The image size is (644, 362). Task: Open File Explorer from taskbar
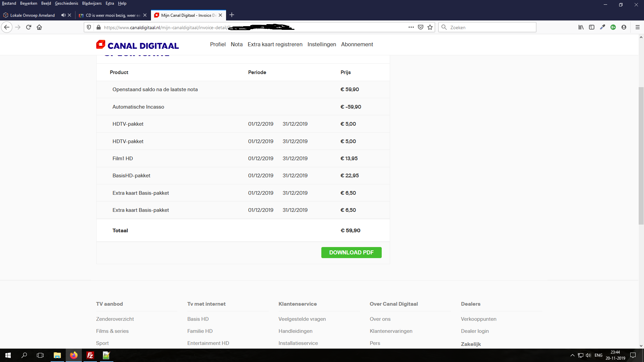pyautogui.click(x=57, y=355)
